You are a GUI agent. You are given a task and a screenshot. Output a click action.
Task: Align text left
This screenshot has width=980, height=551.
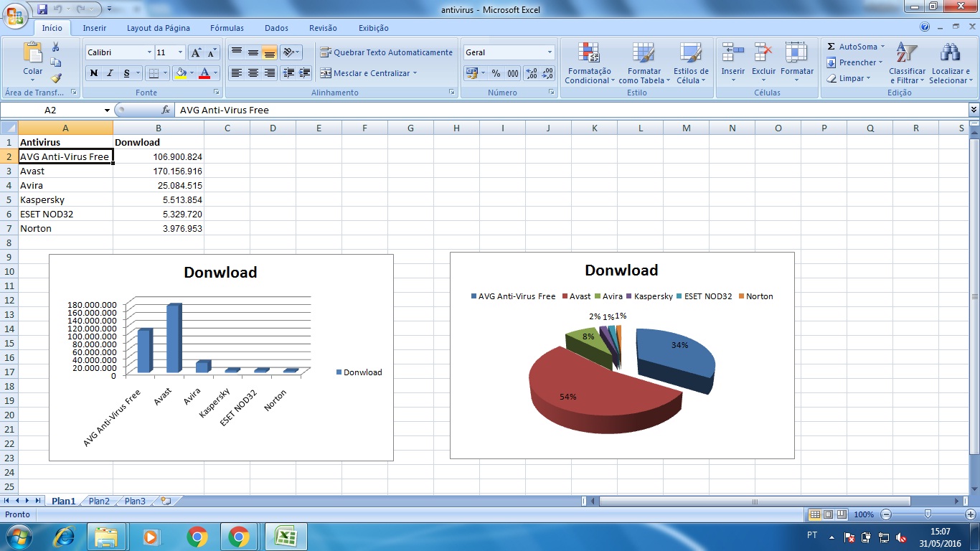tap(237, 73)
